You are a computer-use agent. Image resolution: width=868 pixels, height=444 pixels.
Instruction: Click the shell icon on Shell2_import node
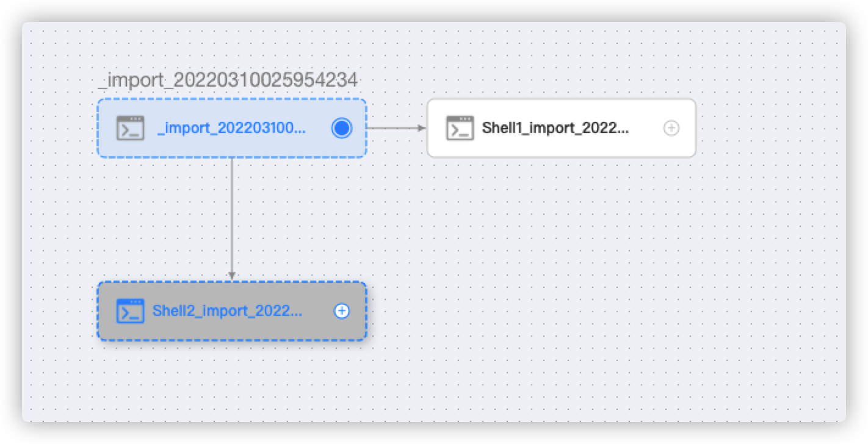pos(129,311)
